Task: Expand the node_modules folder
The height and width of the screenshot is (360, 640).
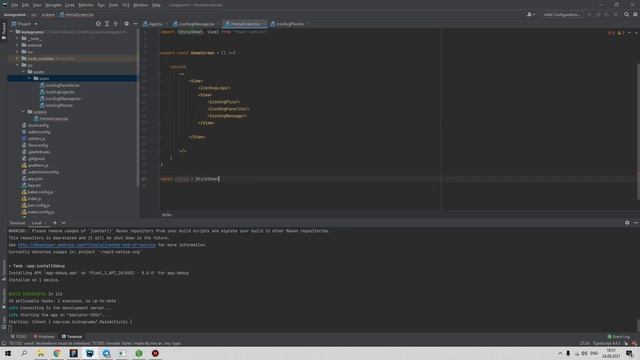Action: coord(18,58)
